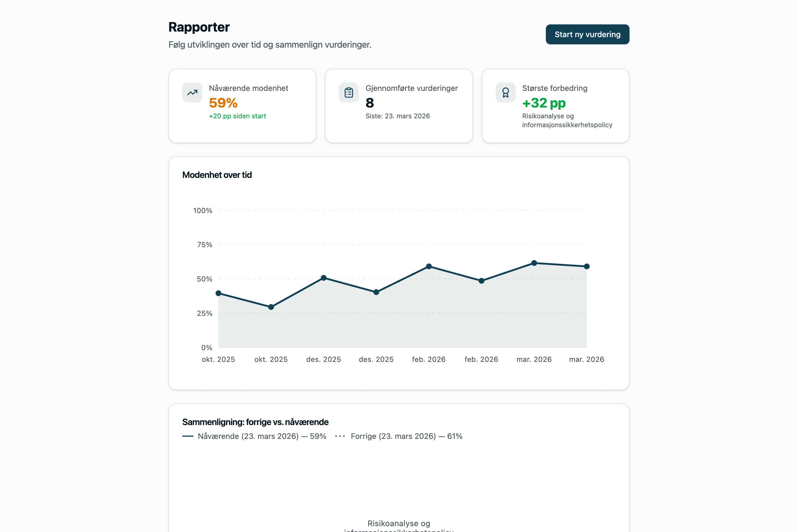Click the second des. 2025 data point
Viewport: 798px width, 532px height.
tap(376, 292)
